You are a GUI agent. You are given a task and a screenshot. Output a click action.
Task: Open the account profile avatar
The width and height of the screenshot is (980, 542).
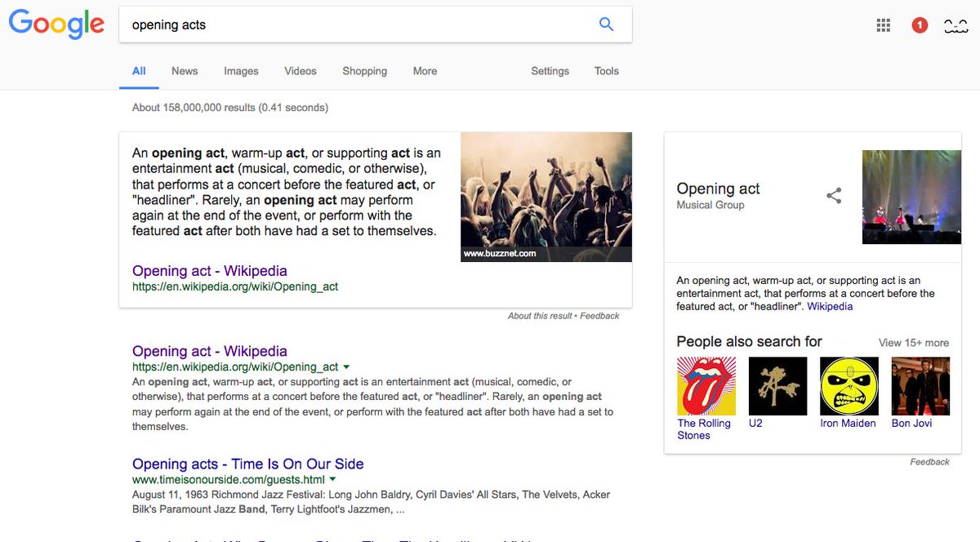point(955,25)
